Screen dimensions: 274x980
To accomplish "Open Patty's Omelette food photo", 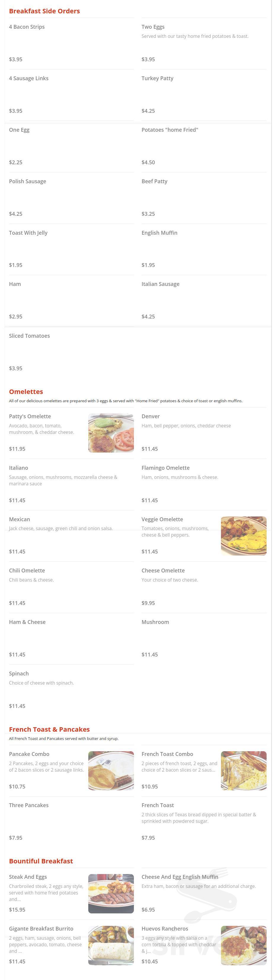I will pos(111,433).
